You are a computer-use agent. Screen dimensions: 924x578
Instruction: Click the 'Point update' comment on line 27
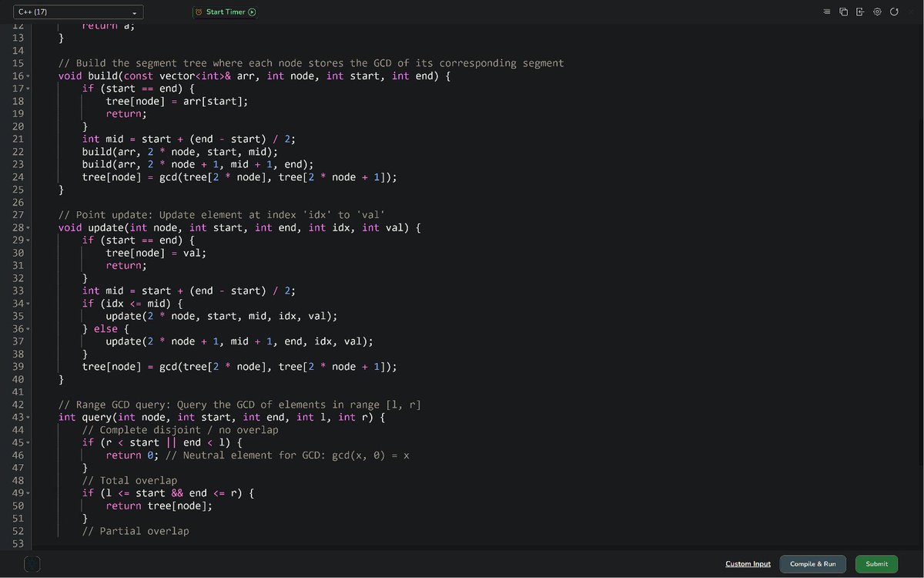click(x=222, y=215)
